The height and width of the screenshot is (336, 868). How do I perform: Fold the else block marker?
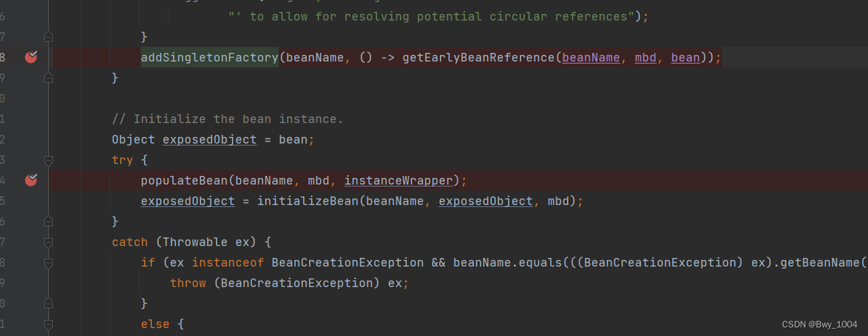(48, 324)
